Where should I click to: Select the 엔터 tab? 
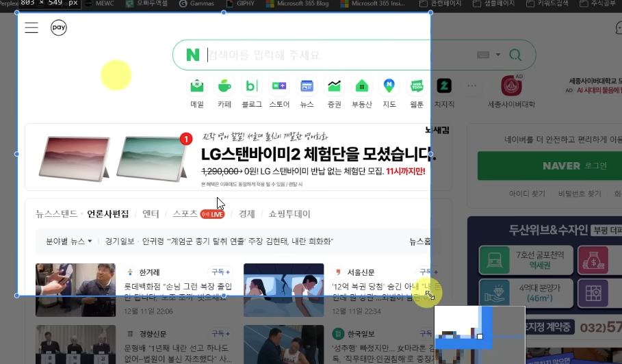[x=151, y=214]
